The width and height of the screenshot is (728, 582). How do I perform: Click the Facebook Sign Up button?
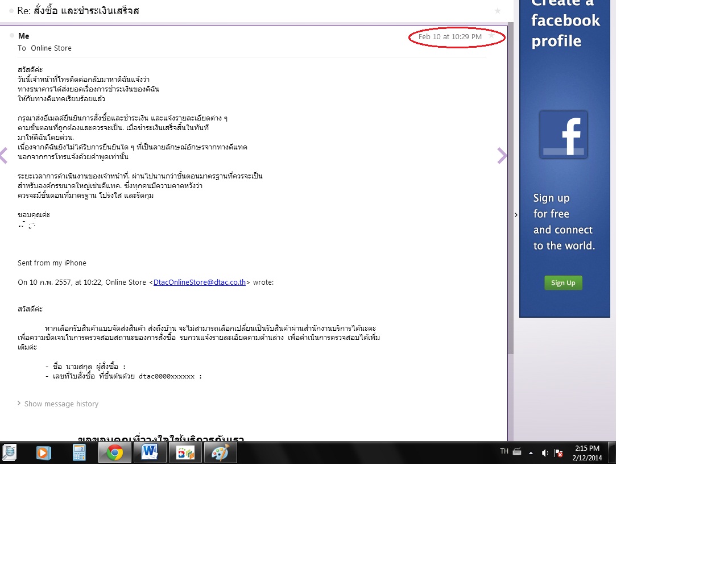click(x=563, y=282)
